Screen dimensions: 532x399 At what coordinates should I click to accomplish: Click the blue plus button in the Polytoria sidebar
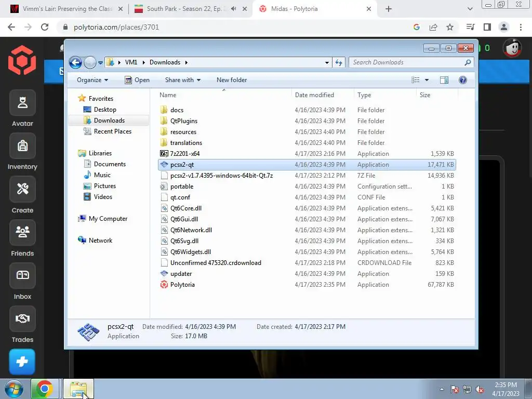pos(22,362)
